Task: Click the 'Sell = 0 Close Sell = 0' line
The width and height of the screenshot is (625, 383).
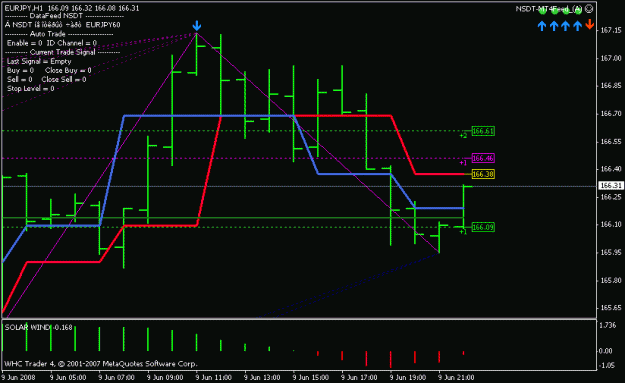Action: [x=46, y=80]
